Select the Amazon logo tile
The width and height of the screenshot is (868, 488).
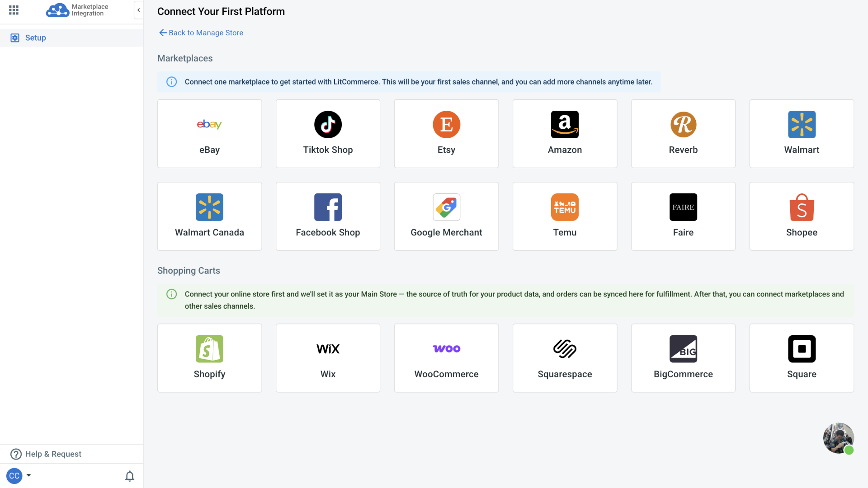(565, 124)
